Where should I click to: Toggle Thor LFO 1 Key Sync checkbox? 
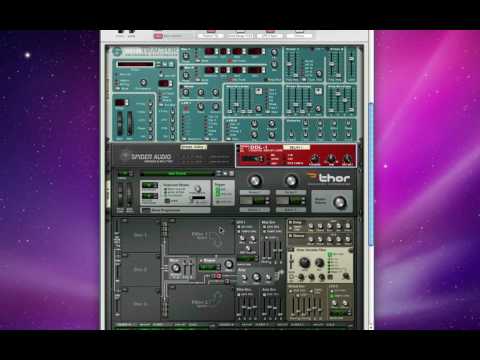coord(239,227)
